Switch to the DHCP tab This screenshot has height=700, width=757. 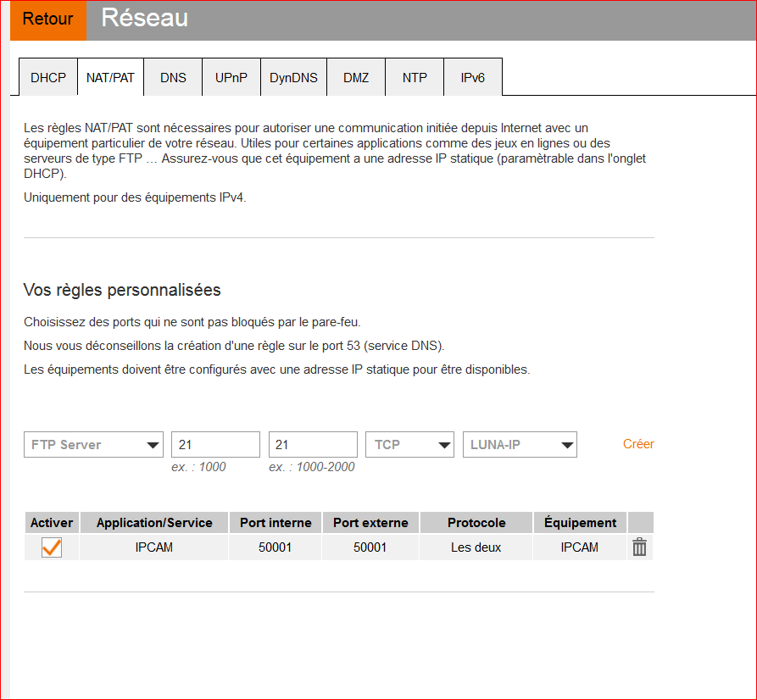(x=48, y=77)
